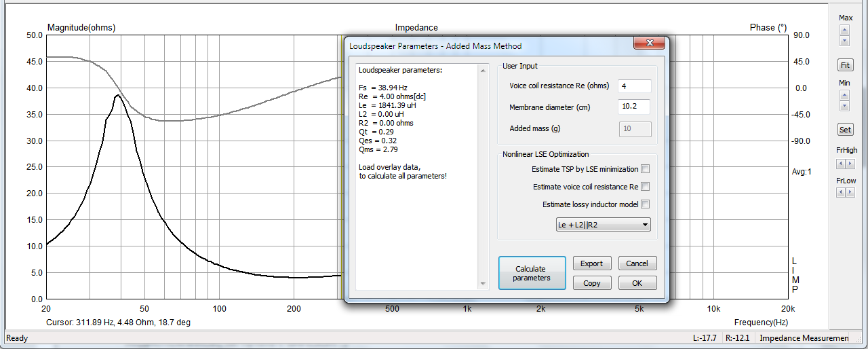Cancel the Loudspeaker Parameters dialog
The height and width of the screenshot is (349, 868).
637,263
